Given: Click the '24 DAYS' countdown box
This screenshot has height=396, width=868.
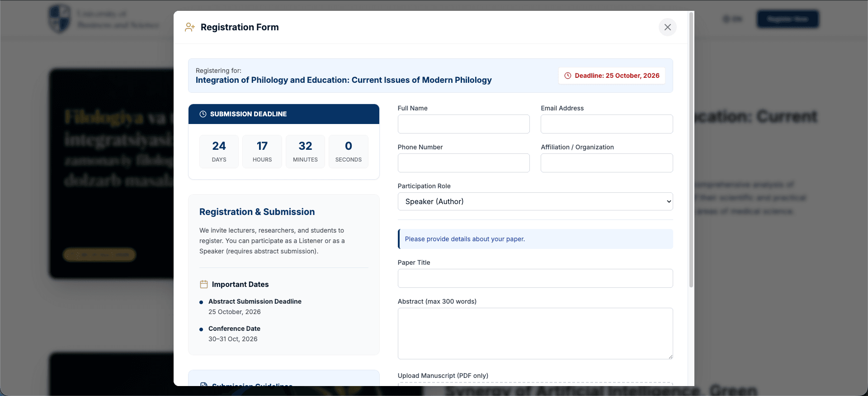Looking at the screenshot, I should [219, 152].
